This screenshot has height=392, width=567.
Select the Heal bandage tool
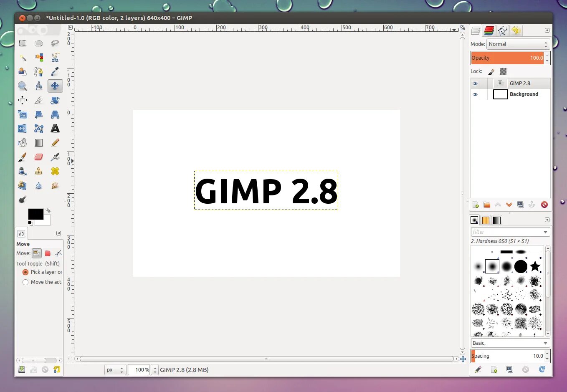click(x=55, y=171)
